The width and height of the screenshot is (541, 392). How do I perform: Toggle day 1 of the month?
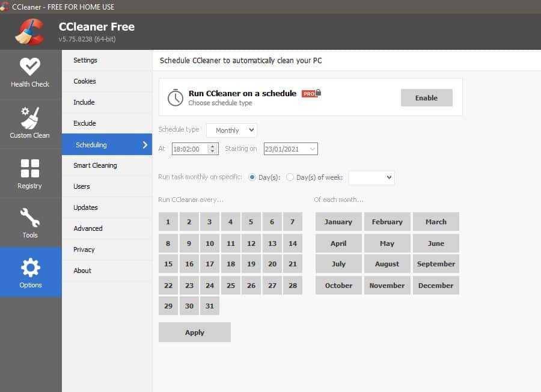(x=168, y=221)
